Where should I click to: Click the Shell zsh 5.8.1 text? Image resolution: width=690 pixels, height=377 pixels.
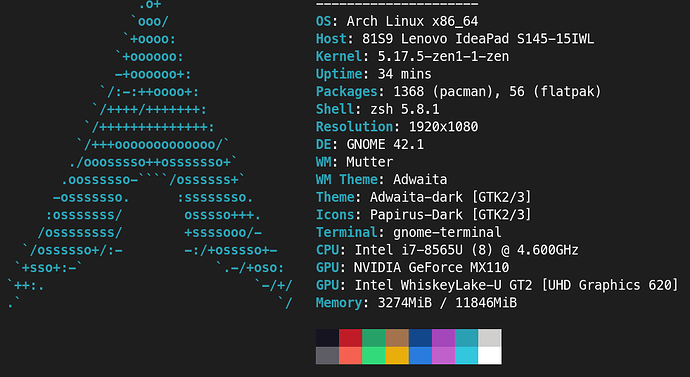coord(378,109)
